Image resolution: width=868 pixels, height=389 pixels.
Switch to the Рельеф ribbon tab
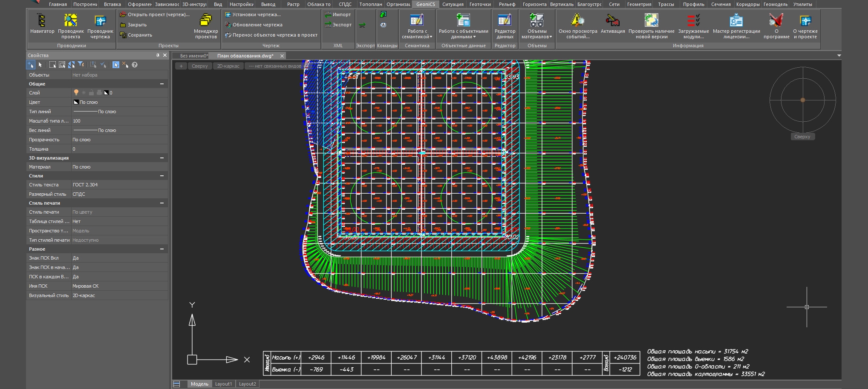(x=507, y=4)
